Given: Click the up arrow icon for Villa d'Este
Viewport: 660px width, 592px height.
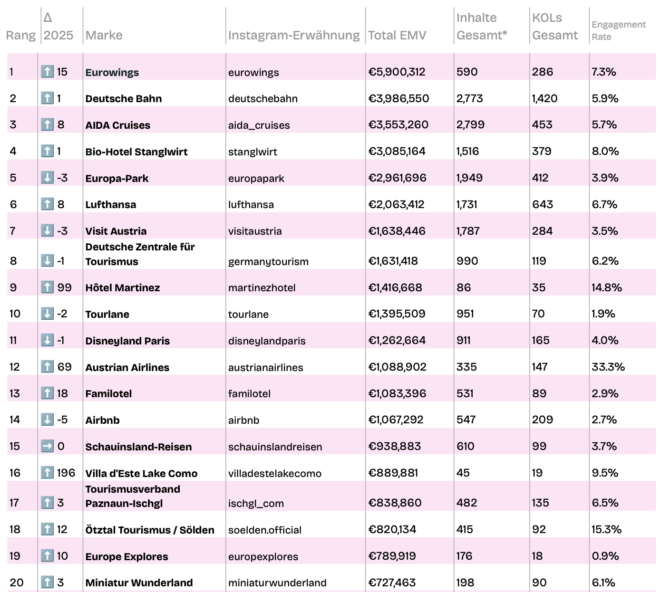Looking at the screenshot, I should point(47,472).
